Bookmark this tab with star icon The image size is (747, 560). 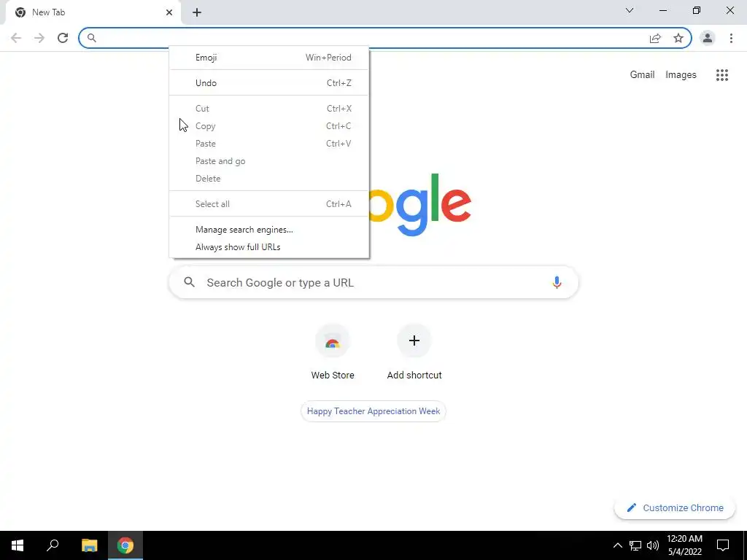pos(678,38)
